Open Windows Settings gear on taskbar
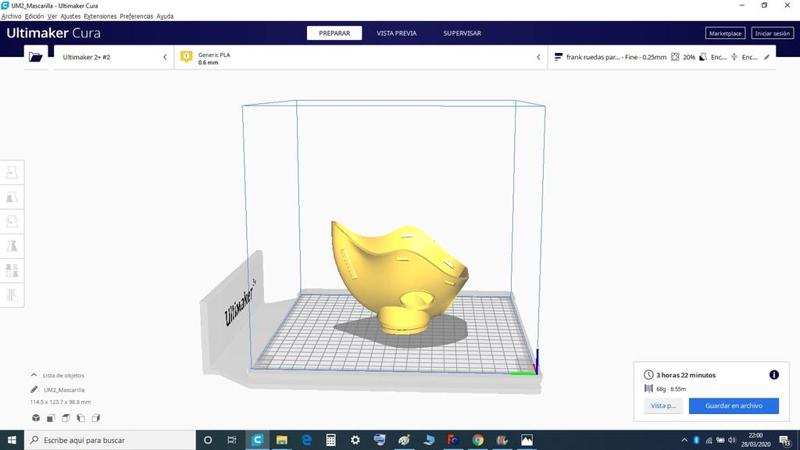Screen dimensions: 800x450 click(355, 440)
